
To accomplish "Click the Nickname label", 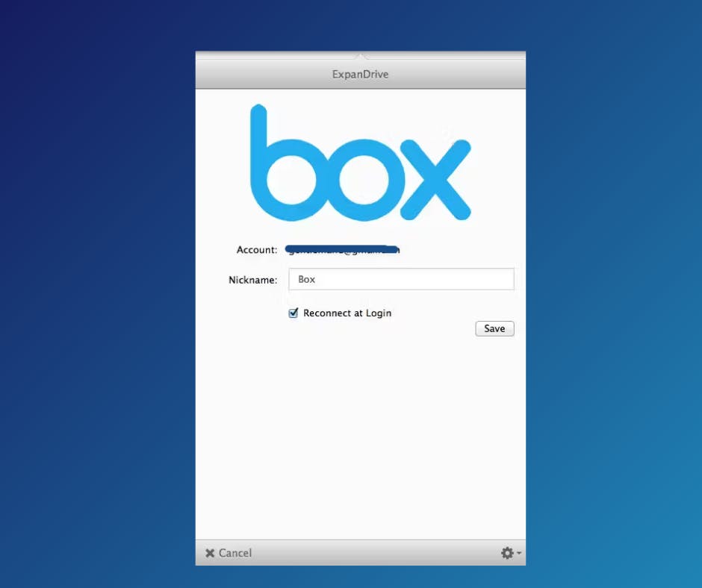I will click(253, 280).
